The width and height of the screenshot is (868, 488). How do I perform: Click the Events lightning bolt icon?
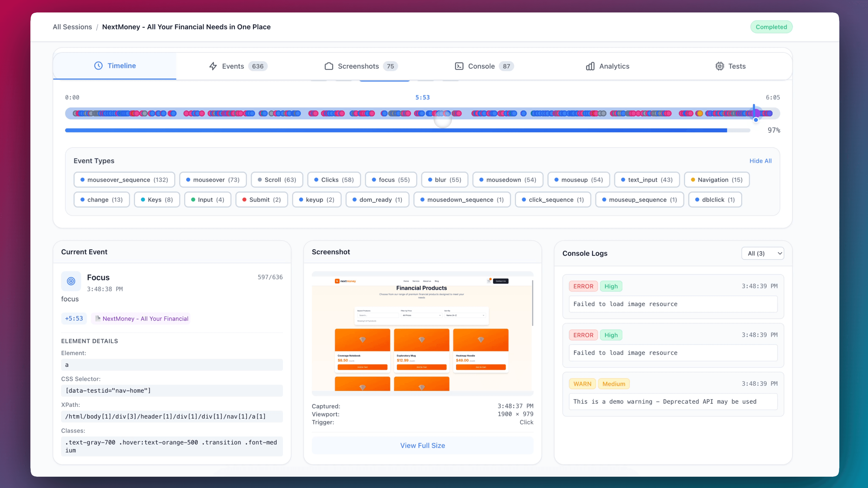click(x=213, y=66)
